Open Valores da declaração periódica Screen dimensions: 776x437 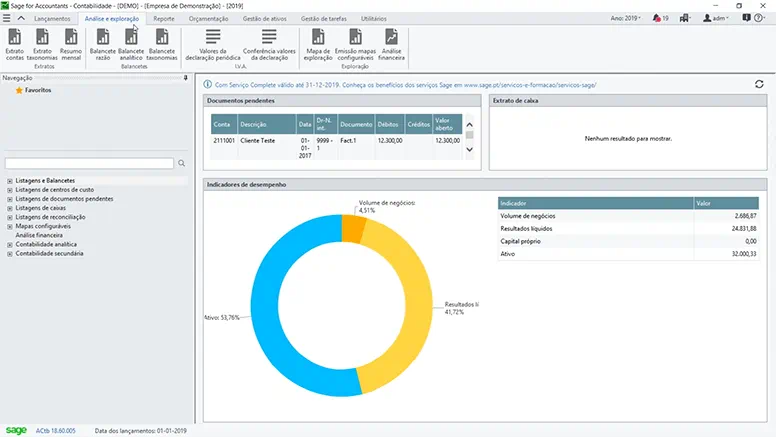(212, 42)
